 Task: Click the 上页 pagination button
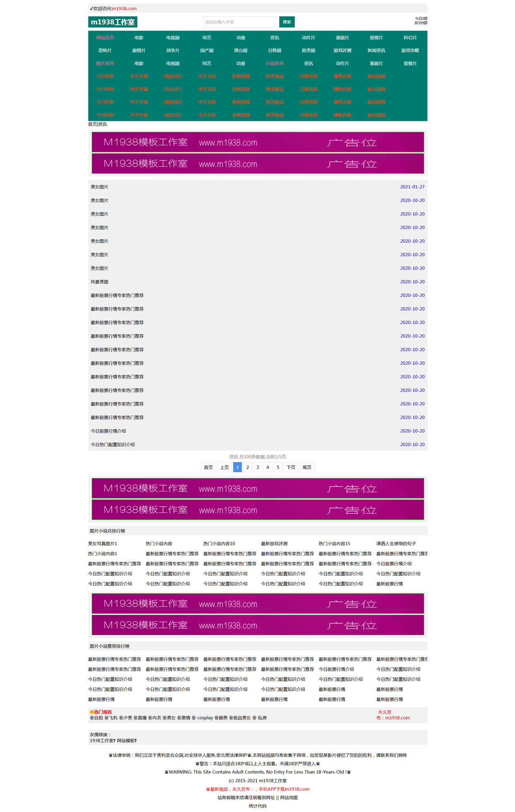[224, 467]
